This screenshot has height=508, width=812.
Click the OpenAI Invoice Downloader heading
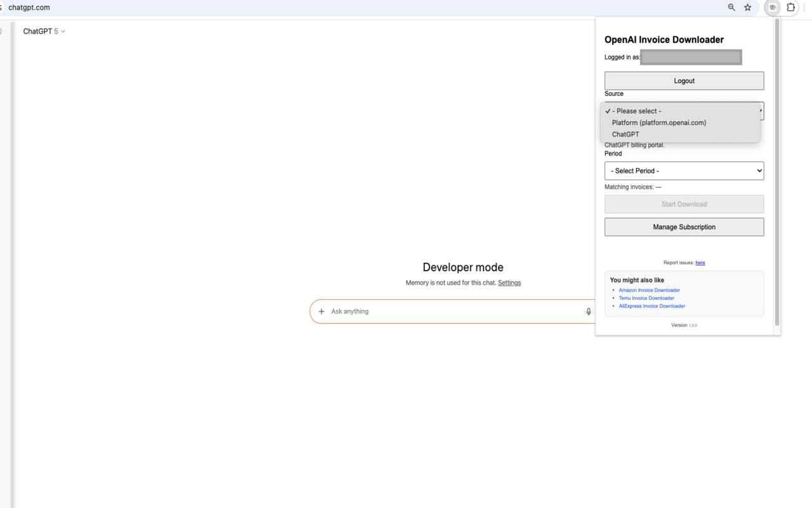click(x=664, y=39)
